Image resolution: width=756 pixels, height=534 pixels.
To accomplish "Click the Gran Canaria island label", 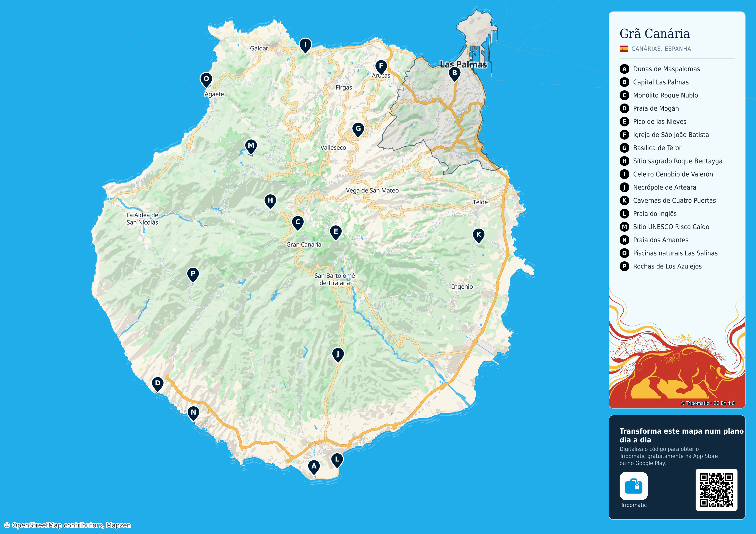I will coord(303,244).
